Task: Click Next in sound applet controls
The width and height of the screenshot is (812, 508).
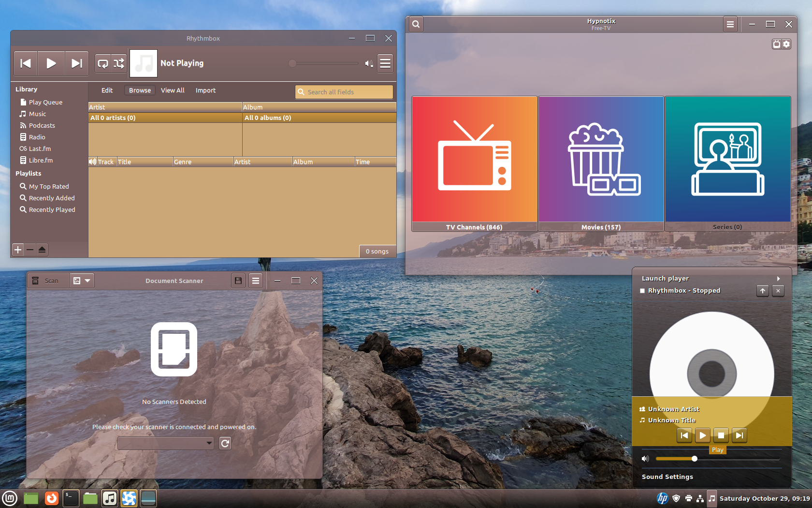Action: point(739,435)
